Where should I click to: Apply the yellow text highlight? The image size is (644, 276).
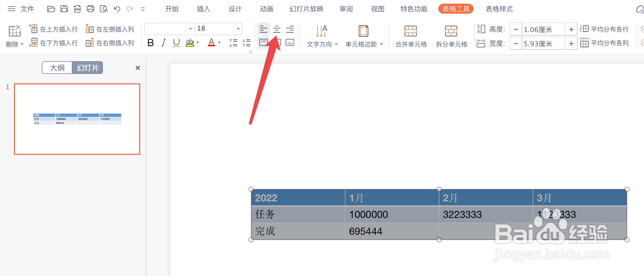pos(190,43)
